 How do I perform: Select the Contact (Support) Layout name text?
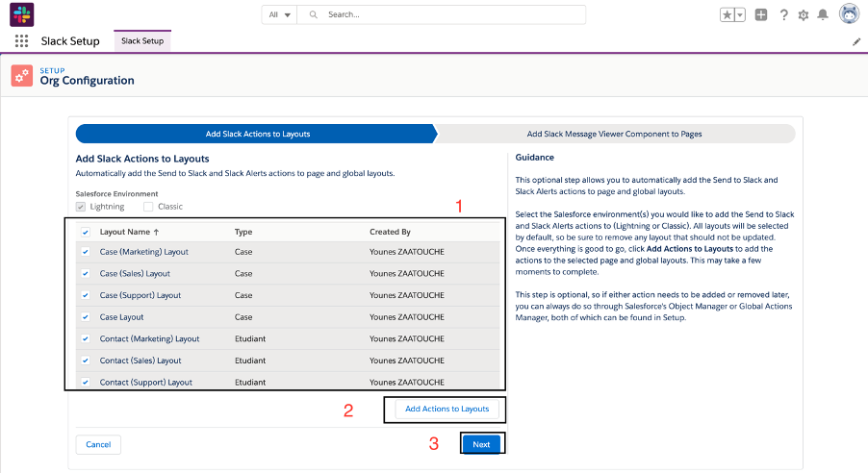[x=146, y=383]
